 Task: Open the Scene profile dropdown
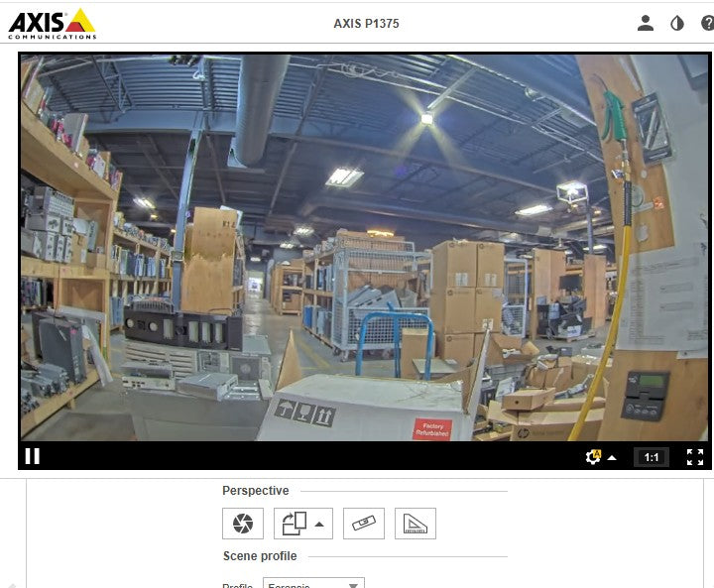(x=313, y=583)
